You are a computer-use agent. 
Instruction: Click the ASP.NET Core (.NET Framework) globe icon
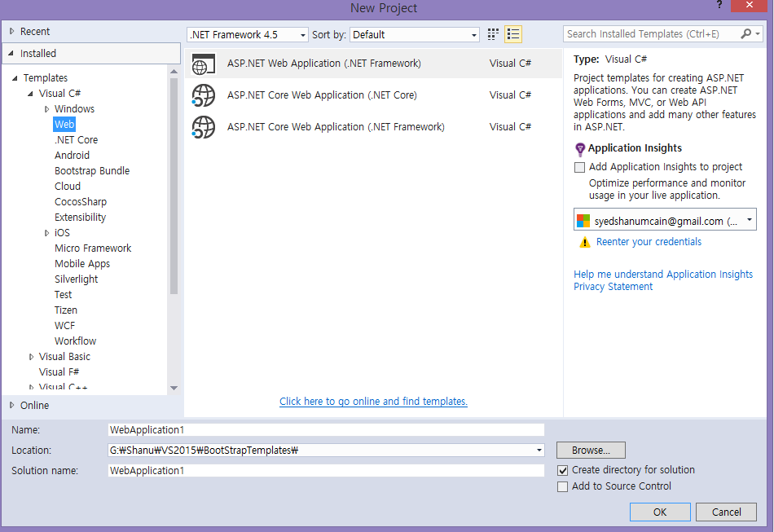click(204, 127)
